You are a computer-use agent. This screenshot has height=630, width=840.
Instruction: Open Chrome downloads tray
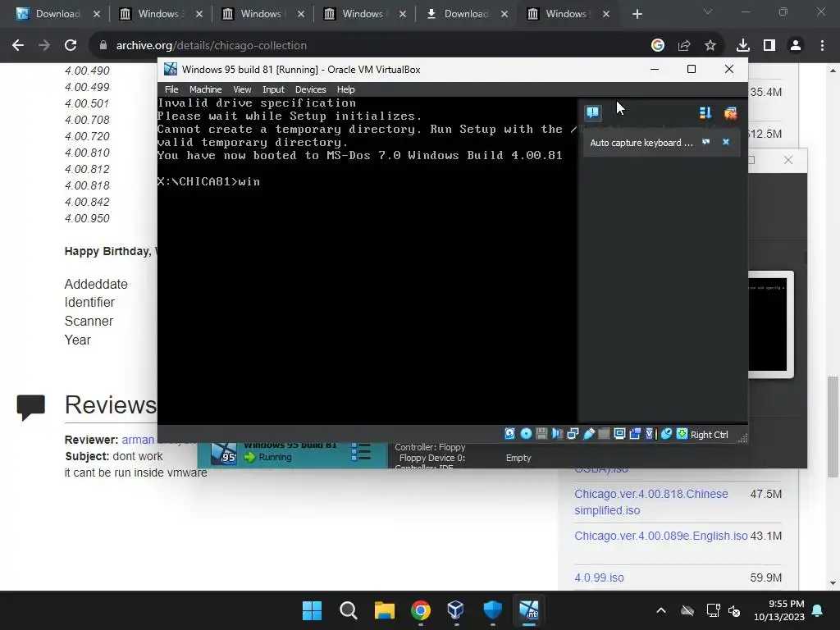[743, 46]
